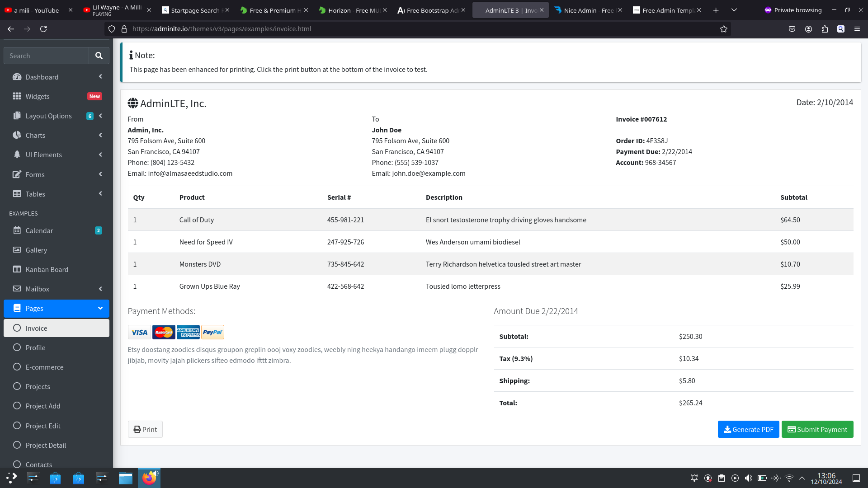This screenshot has width=868, height=488.
Task: Select the Project Add circle item
Action: tap(43, 406)
